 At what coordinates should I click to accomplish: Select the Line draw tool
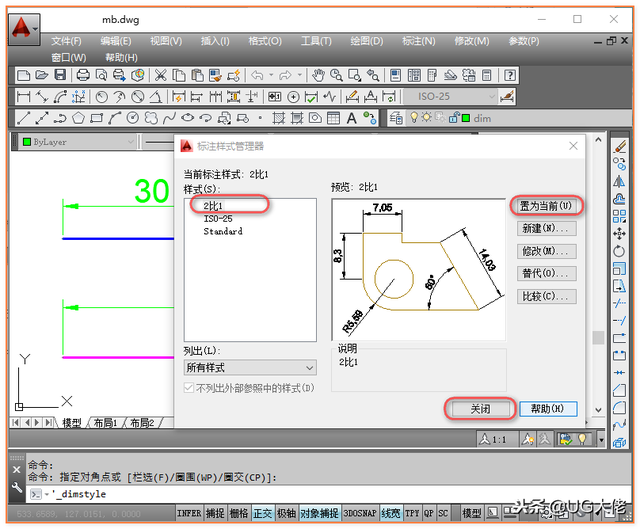pos(23,118)
